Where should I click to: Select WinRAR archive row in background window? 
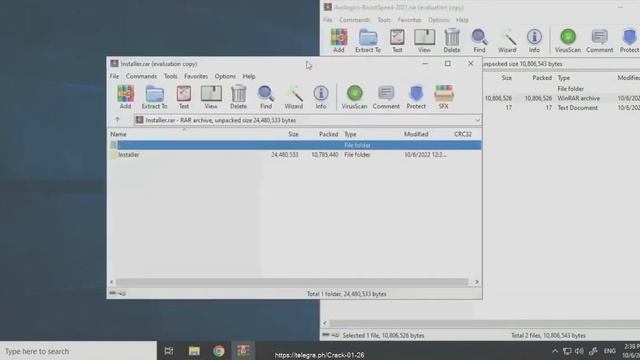(561, 98)
